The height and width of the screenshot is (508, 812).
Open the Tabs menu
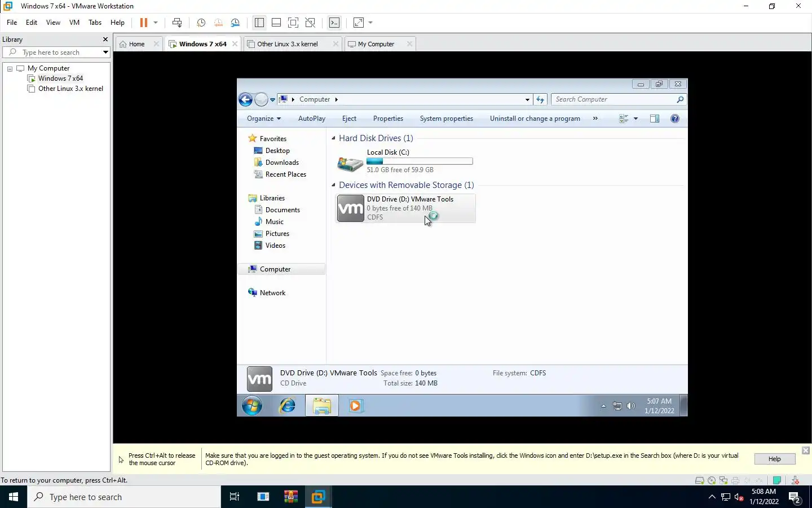pyautogui.click(x=95, y=23)
